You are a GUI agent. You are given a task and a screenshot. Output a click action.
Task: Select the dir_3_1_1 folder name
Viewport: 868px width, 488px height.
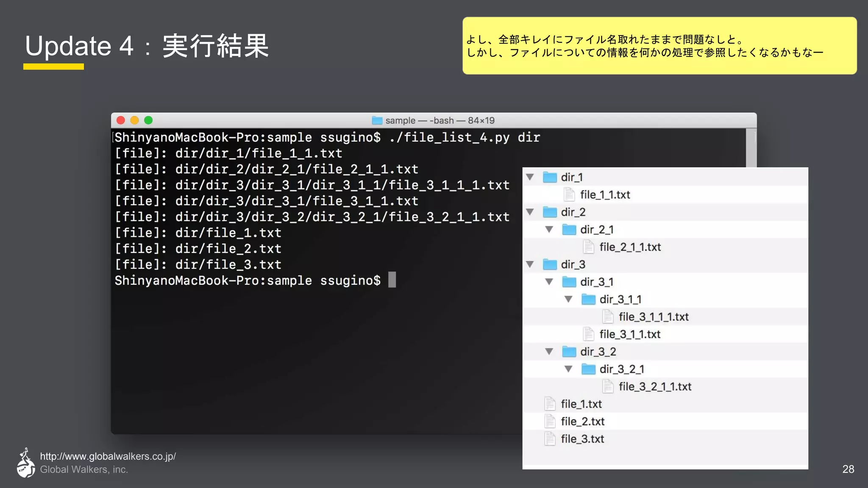pos(621,299)
